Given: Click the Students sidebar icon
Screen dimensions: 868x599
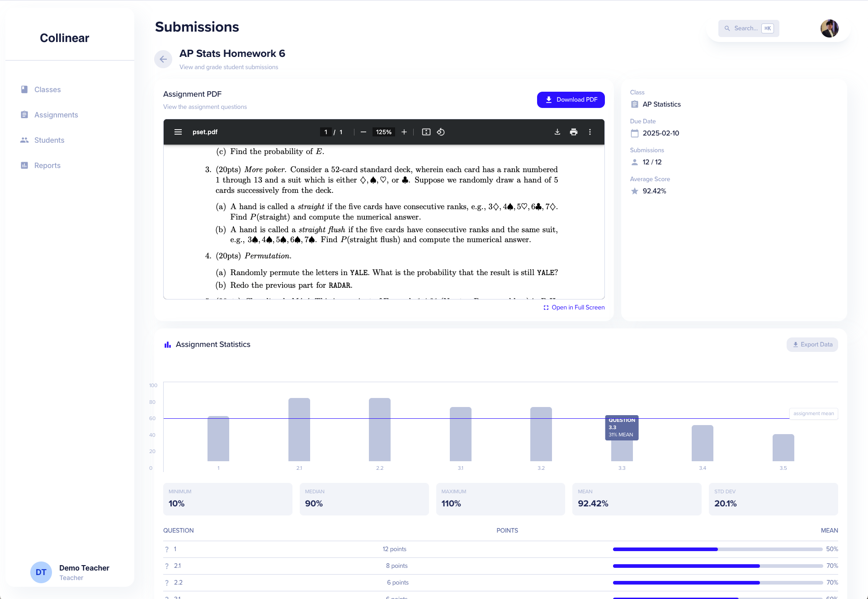Looking at the screenshot, I should tap(24, 140).
